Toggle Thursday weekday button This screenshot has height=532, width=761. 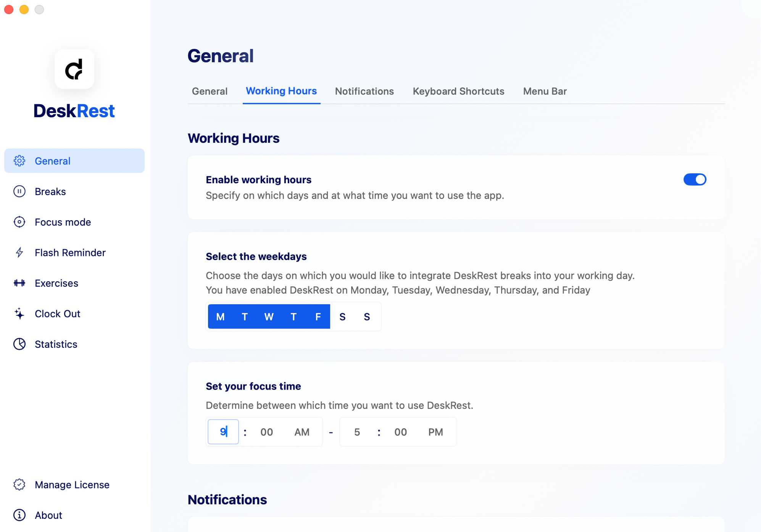[293, 316]
